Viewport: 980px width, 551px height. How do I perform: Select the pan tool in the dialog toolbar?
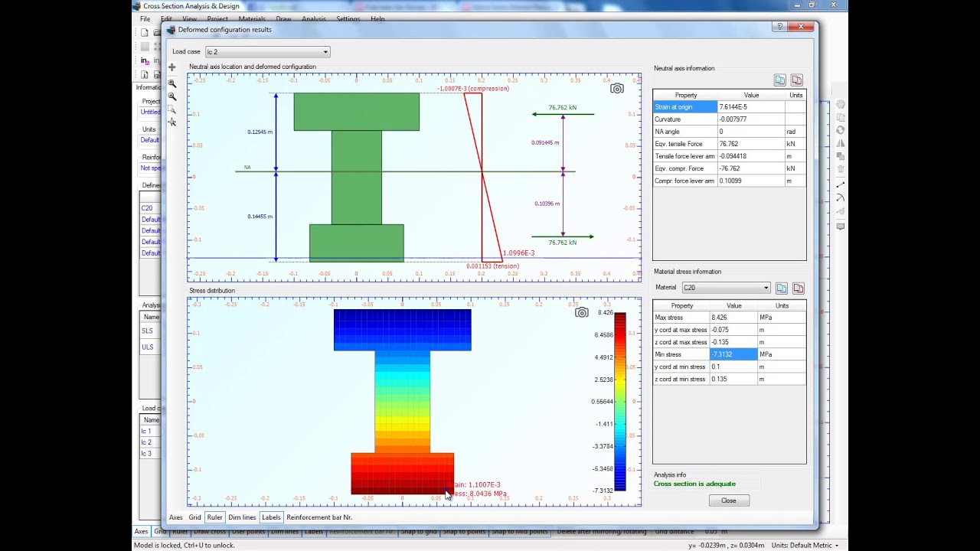click(x=171, y=68)
